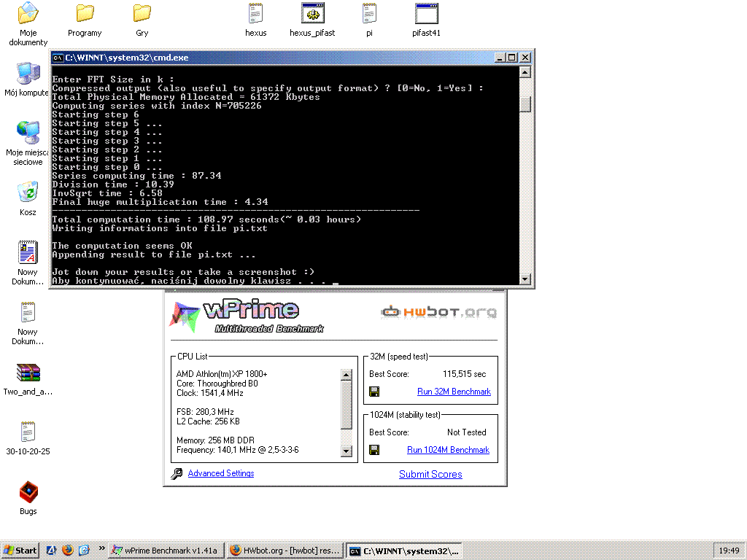Image resolution: width=747 pixels, height=560 pixels.
Task: Click the Advanced Settings wrench icon
Action: pyautogui.click(x=177, y=473)
